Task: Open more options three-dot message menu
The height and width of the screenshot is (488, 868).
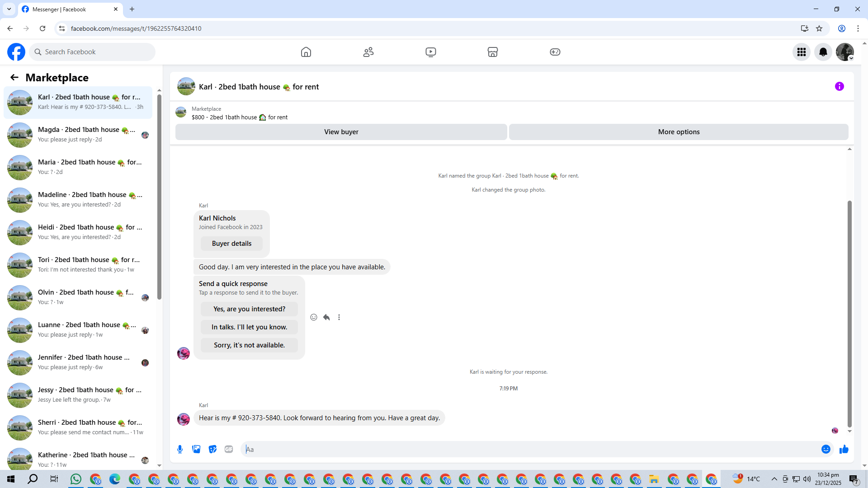Action: [x=339, y=317]
